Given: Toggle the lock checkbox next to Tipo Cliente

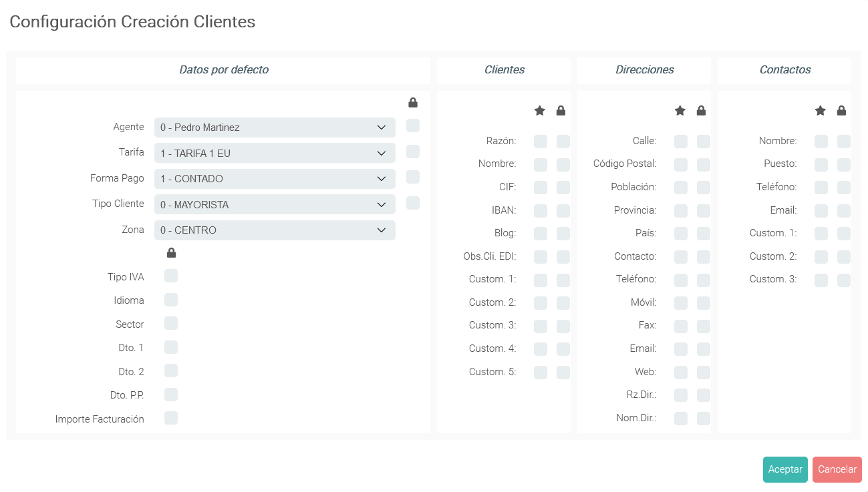Looking at the screenshot, I should tap(413, 203).
